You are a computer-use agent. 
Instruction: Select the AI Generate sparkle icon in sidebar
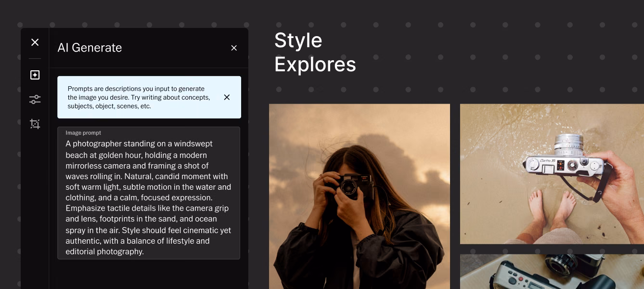pyautogui.click(x=35, y=75)
